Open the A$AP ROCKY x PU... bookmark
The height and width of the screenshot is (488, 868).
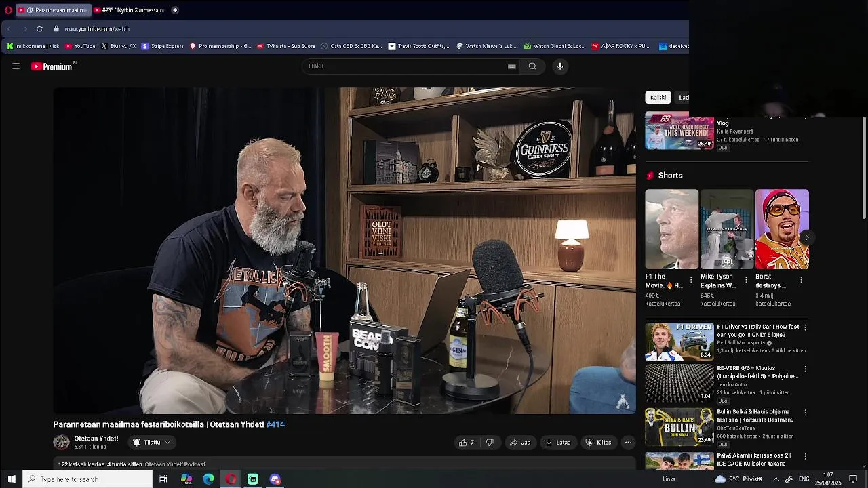620,46
